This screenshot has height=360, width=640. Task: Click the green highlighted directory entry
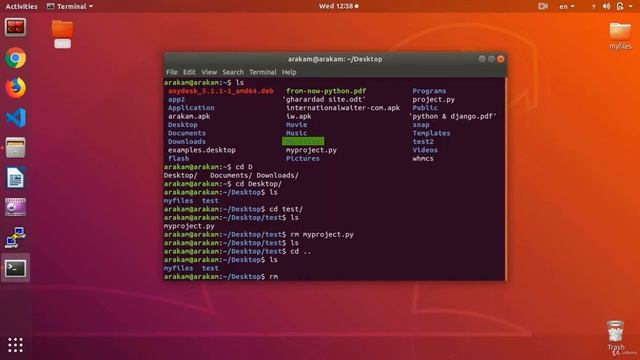coord(303,142)
